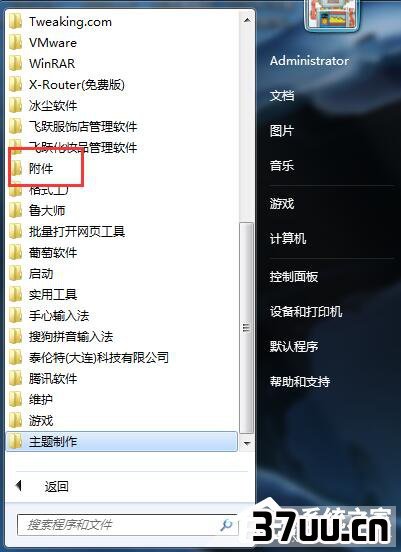The width and height of the screenshot is (401, 552).
Task: Open the Tweaking.com folder icon
Action: pyautogui.click(x=15, y=22)
